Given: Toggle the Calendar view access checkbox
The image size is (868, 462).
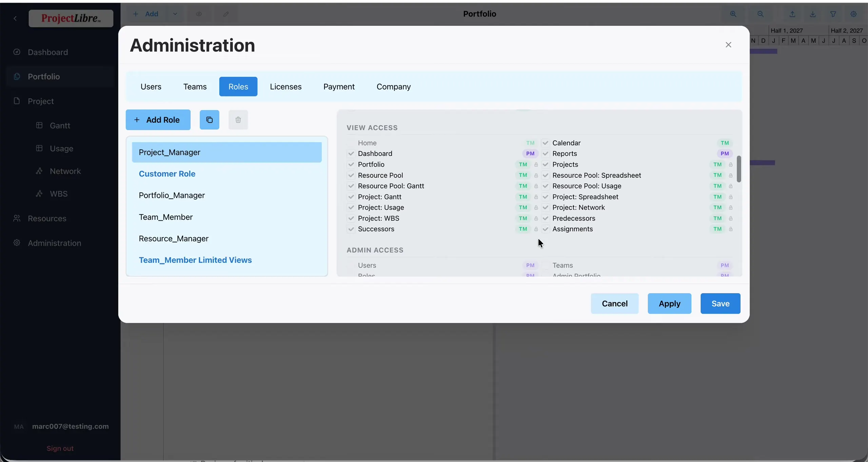Looking at the screenshot, I should tap(545, 143).
